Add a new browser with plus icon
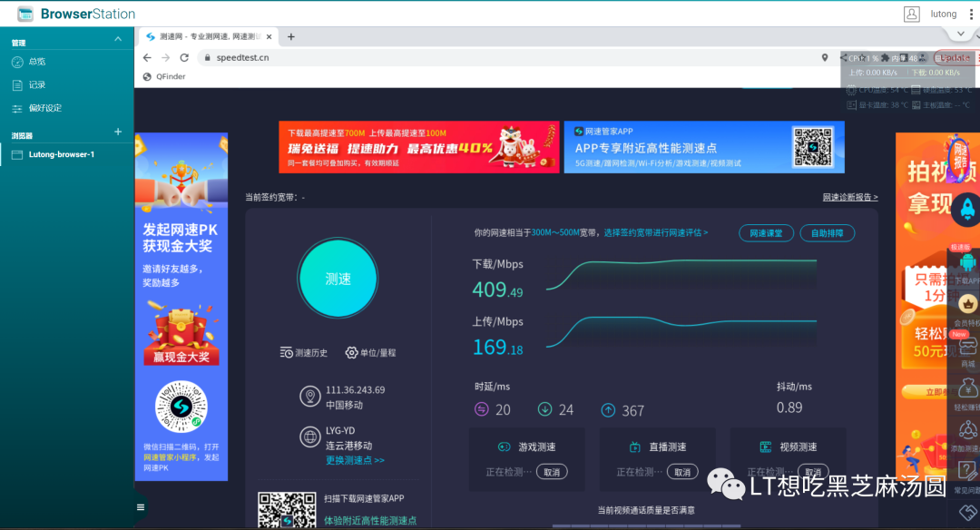This screenshot has width=980, height=530. (118, 132)
